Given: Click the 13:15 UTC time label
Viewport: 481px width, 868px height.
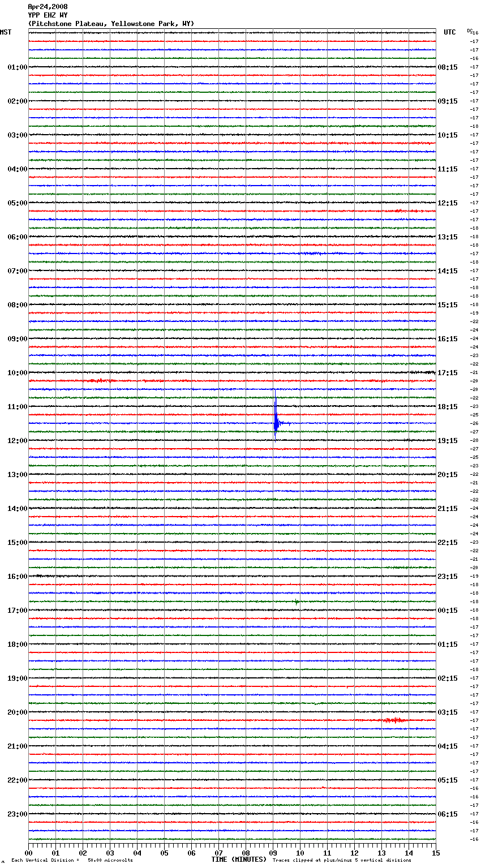Looking at the screenshot, I should (x=448, y=237).
